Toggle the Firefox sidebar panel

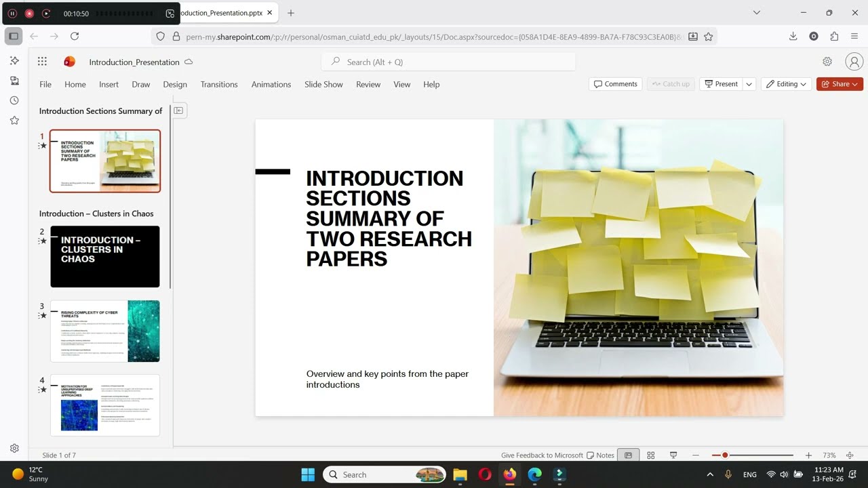(x=14, y=37)
